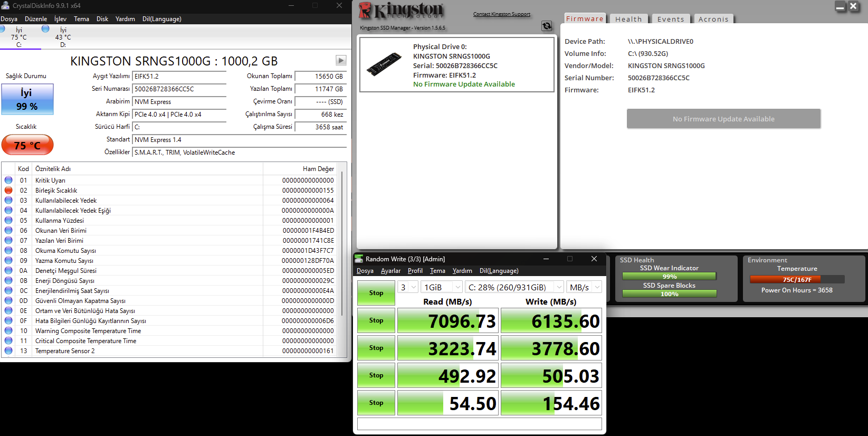Click status icon for Güvenli Olmayan Kapatma Sayısı

8,300
